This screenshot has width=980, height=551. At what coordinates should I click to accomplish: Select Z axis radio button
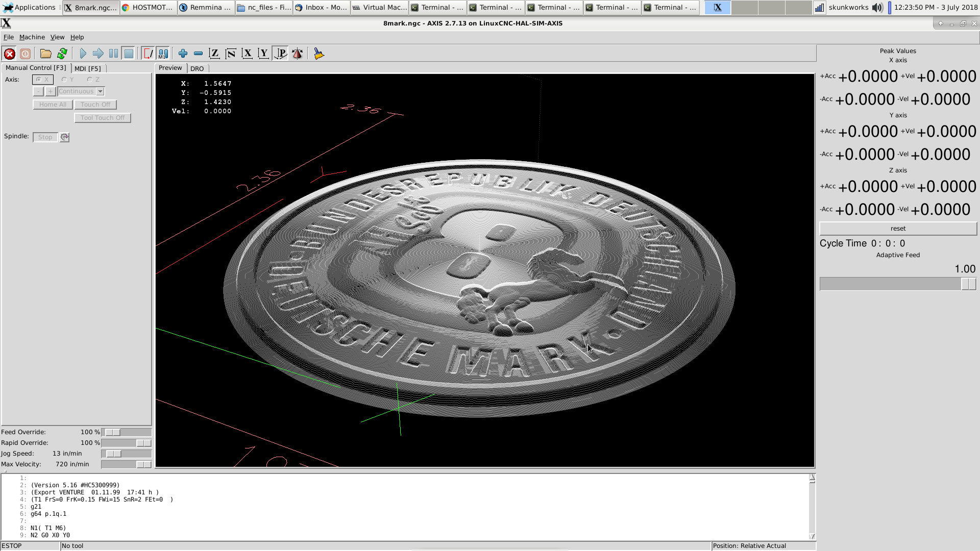[x=93, y=80]
